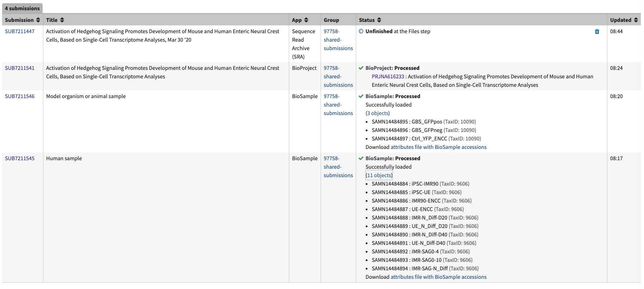The image size is (644, 289).
Task: Sort table by App column arrows
Action: [x=306, y=20]
